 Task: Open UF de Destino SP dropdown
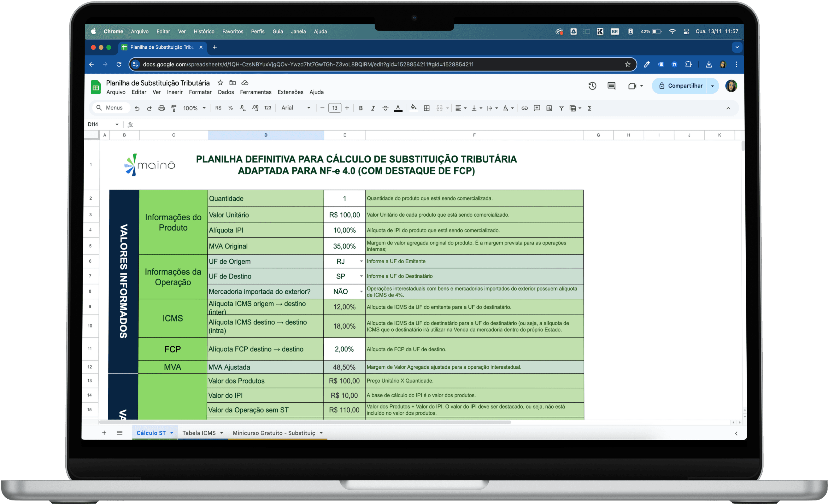(x=362, y=276)
